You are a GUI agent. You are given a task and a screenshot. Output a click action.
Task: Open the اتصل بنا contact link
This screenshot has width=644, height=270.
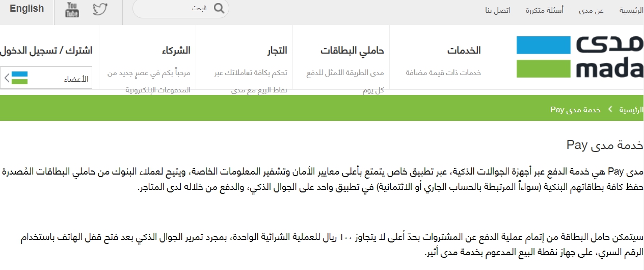(497, 10)
